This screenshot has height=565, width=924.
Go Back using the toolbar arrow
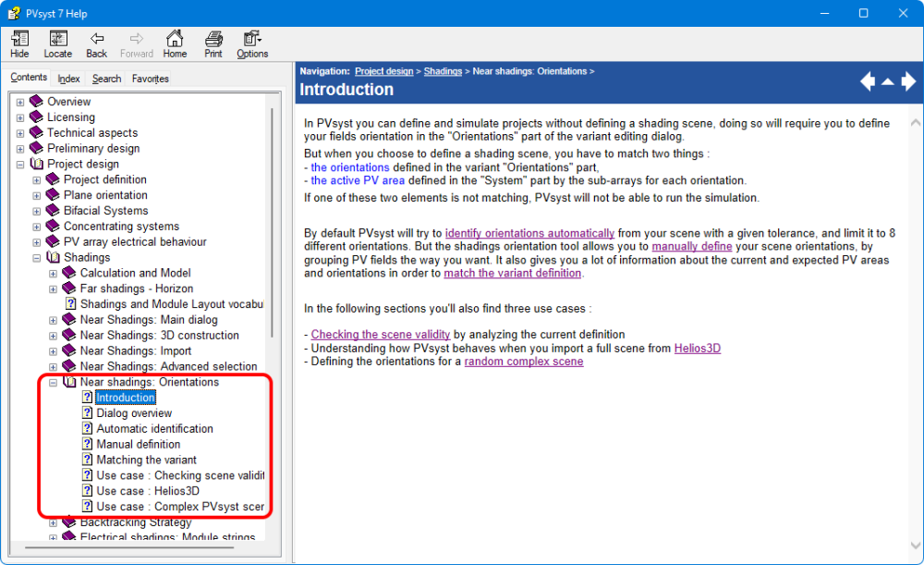click(96, 43)
